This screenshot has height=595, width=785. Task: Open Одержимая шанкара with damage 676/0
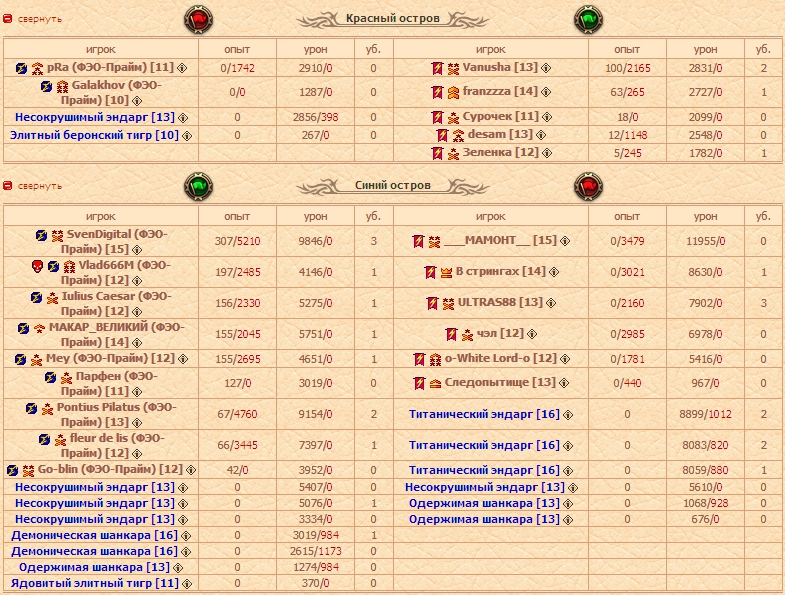[484, 519]
